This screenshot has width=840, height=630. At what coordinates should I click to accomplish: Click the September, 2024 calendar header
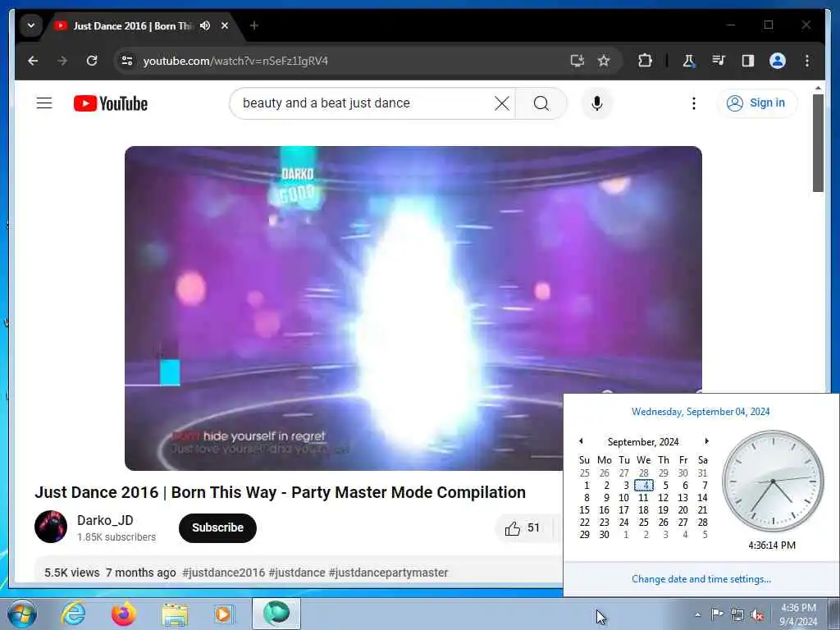pyautogui.click(x=643, y=441)
